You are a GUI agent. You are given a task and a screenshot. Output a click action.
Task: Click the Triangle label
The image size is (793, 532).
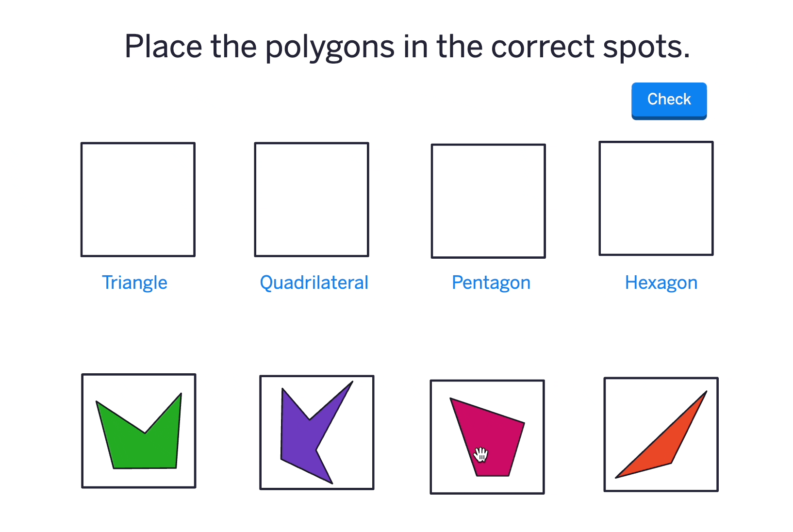[135, 282]
